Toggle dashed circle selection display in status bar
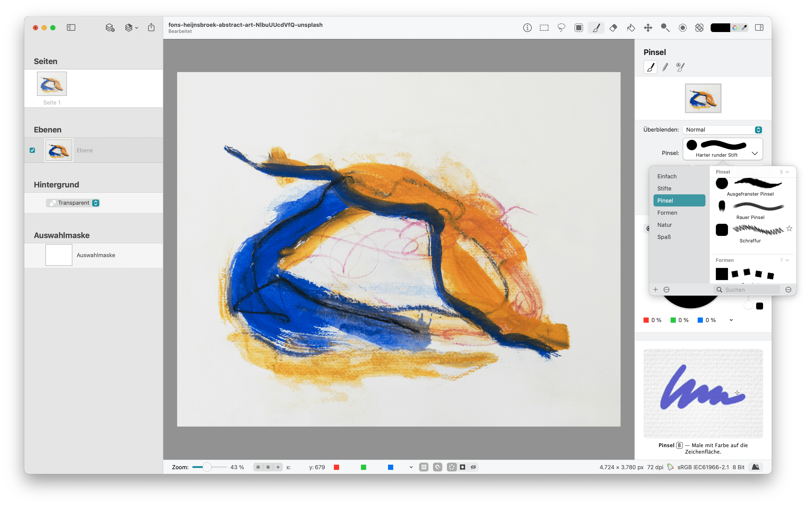The width and height of the screenshot is (812, 506). (452, 467)
